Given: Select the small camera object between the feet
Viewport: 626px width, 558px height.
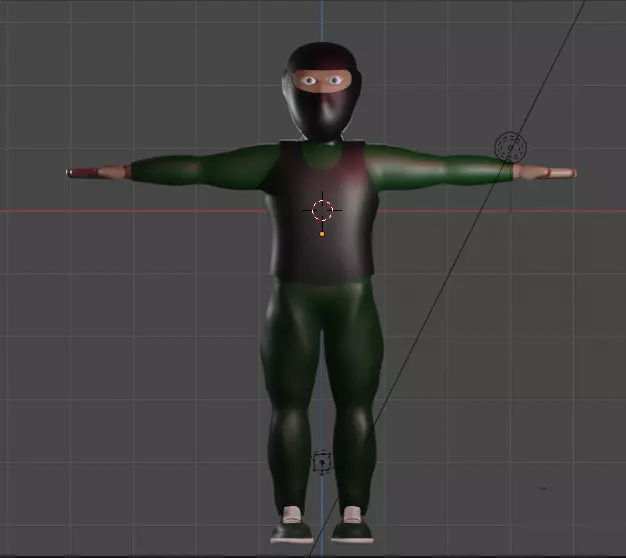Looking at the screenshot, I should pyautogui.click(x=322, y=462).
